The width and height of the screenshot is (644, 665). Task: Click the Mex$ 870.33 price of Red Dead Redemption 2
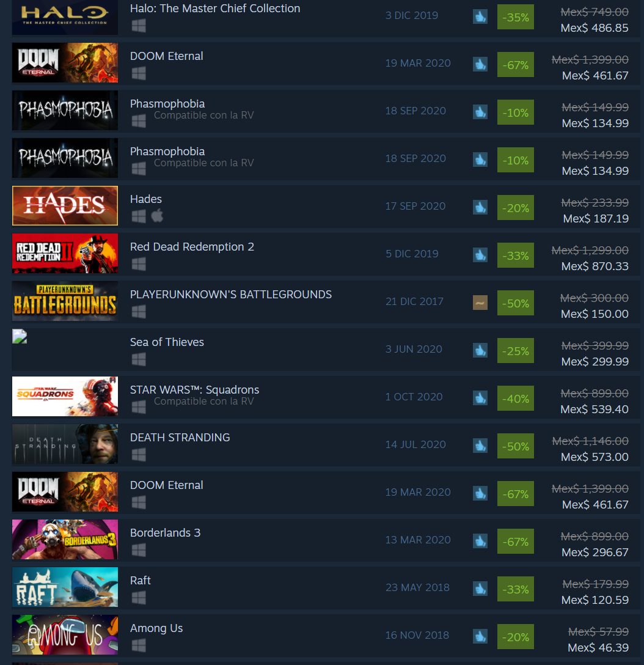tap(595, 266)
